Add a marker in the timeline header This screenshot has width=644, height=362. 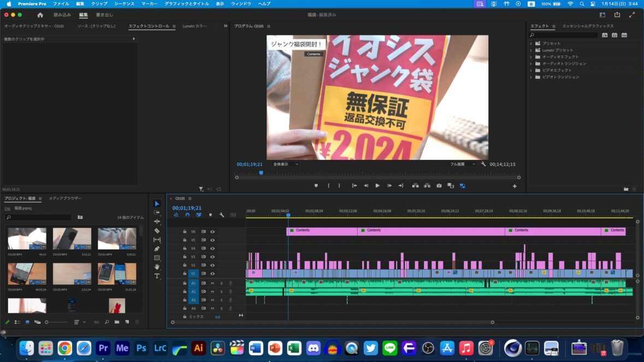(210, 215)
